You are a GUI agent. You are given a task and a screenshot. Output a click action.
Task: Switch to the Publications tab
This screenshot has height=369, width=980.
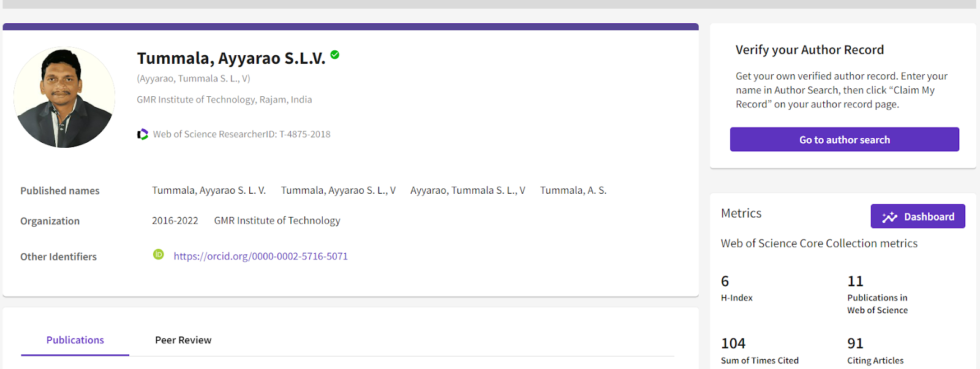[75, 340]
